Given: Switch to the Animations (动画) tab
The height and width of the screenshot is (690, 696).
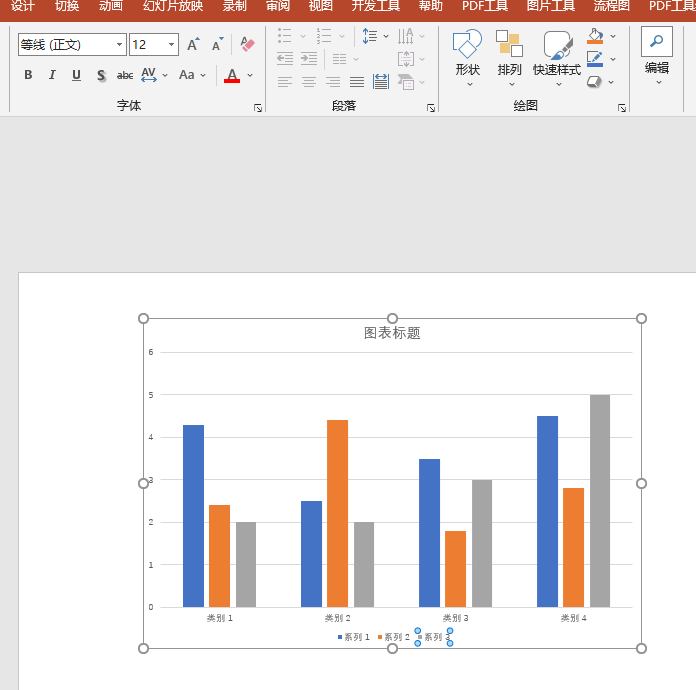Looking at the screenshot, I should pyautogui.click(x=111, y=6).
